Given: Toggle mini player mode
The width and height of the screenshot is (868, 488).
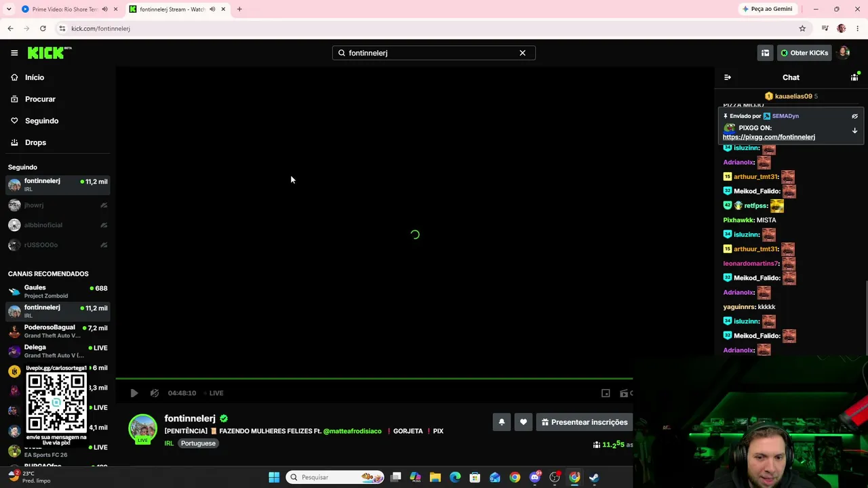Looking at the screenshot, I should coord(606,393).
